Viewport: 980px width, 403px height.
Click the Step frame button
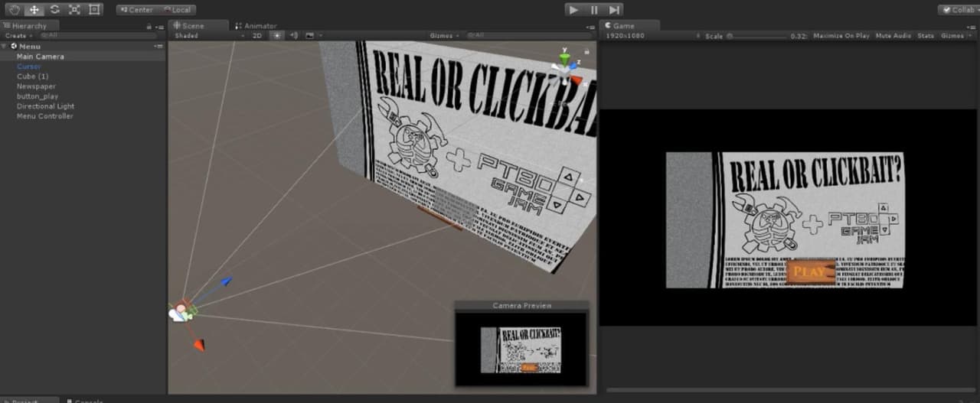click(x=614, y=10)
